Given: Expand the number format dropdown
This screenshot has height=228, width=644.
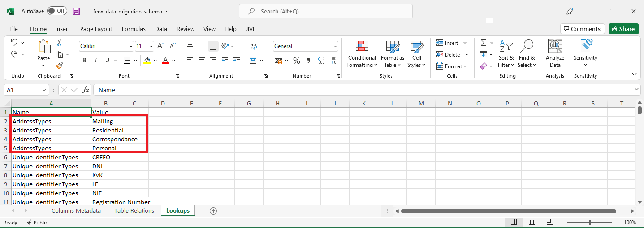Looking at the screenshot, I should 335,46.
